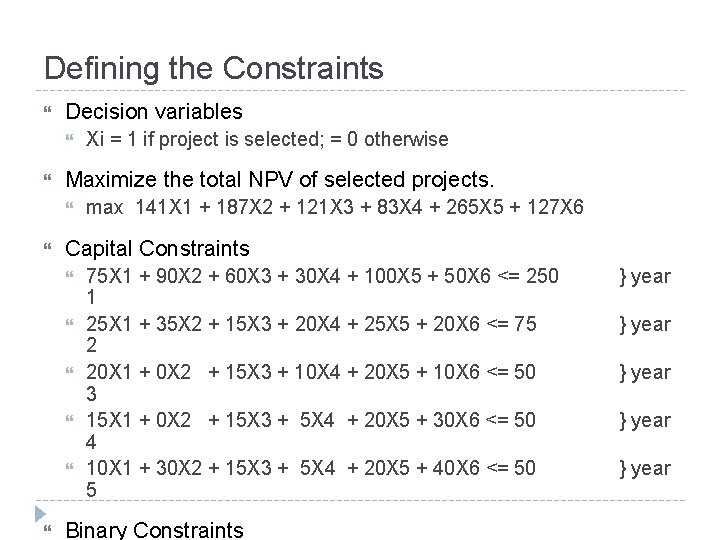
Task: Select the constraint ending in <= 250
Action: [x=323, y=275]
